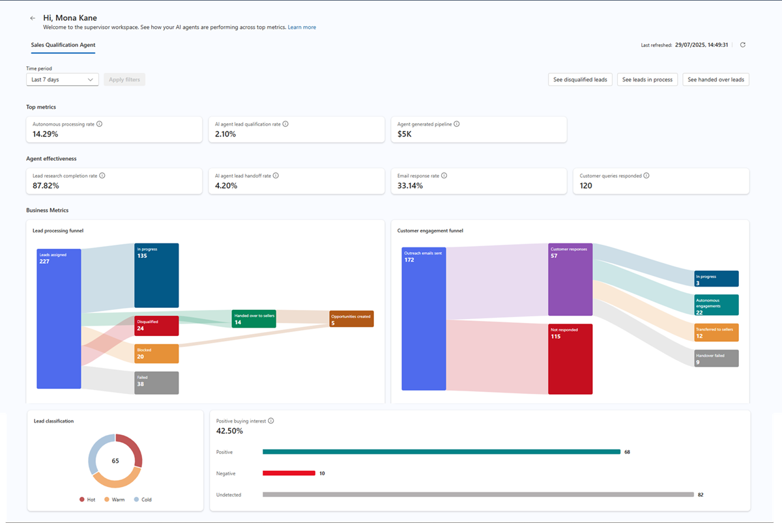
Task: Click the Disqualified node in lead processing funnel
Action: [x=156, y=326]
